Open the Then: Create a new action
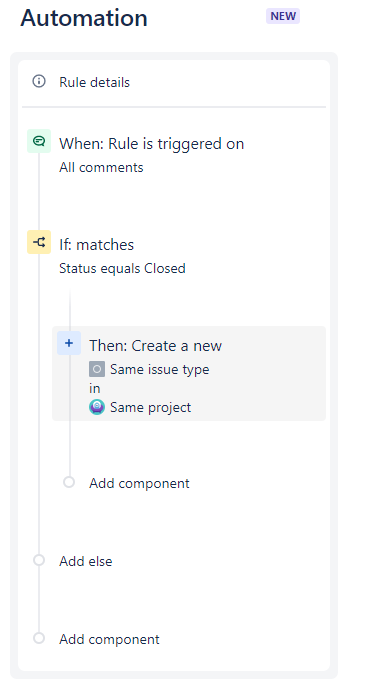This screenshot has width=365, height=680. coord(189,373)
